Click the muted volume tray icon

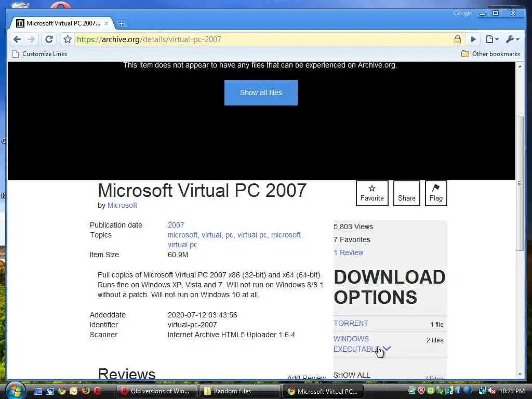492,391
